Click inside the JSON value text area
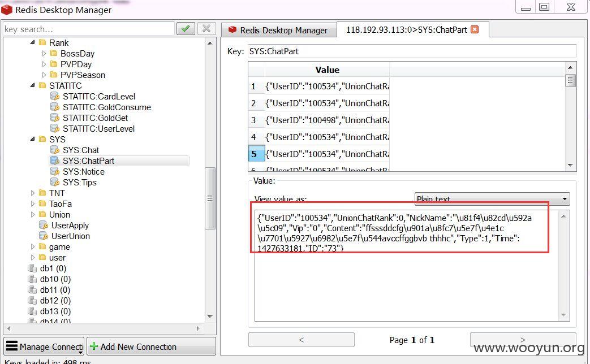590x364 pixels. pos(406,266)
